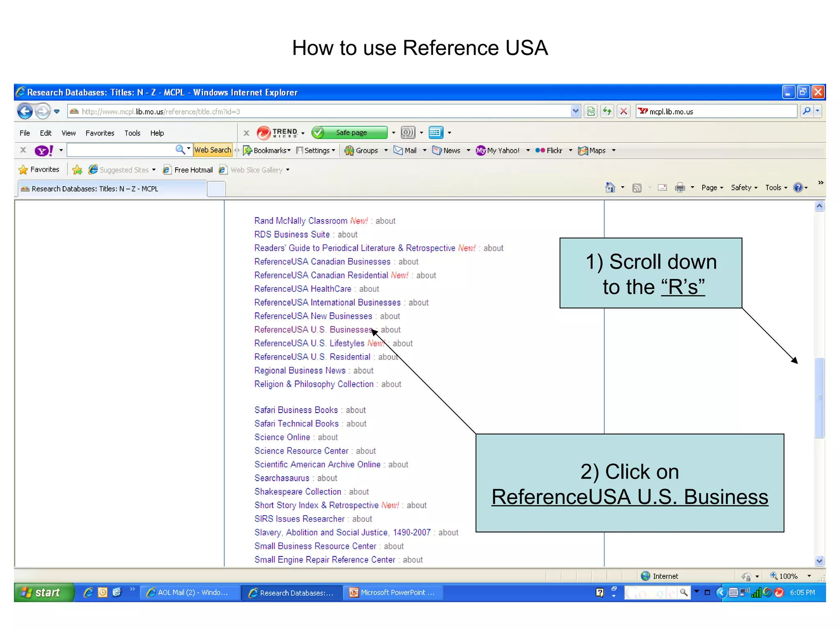Screen dimensions: 840x630
Task: Click scrollbar down arrow
Action: pyautogui.click(x=819, y=561)
